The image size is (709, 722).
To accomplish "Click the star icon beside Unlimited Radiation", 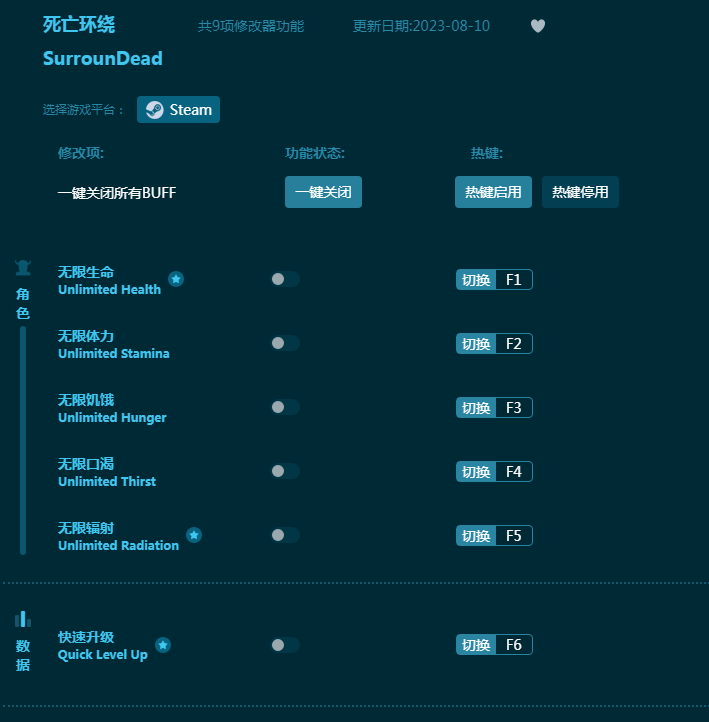I will [x=194, y=535].
